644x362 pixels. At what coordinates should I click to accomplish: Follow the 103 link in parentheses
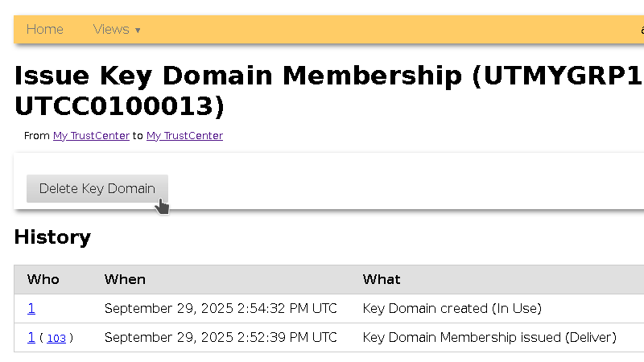(56, 338)
